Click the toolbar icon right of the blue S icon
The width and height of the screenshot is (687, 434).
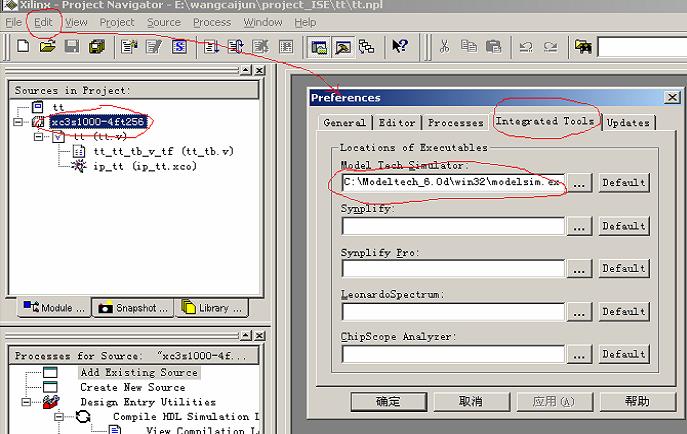(211, 46)
